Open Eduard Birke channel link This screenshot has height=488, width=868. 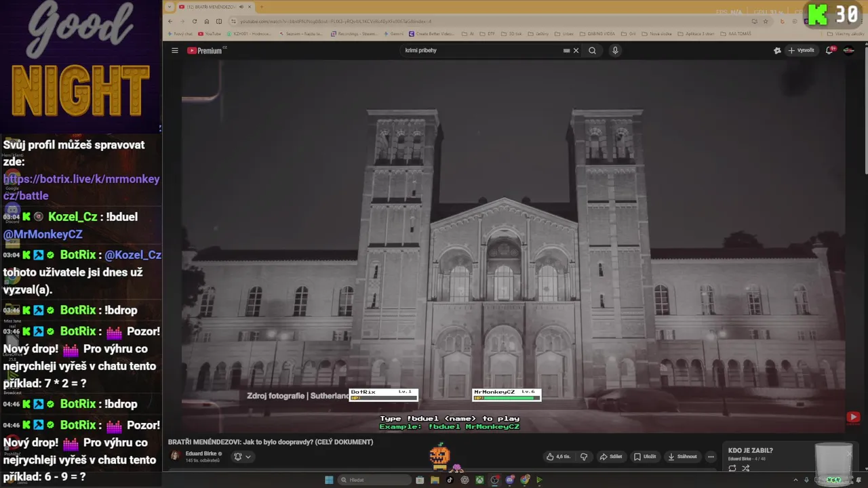(x=201, y=453)
